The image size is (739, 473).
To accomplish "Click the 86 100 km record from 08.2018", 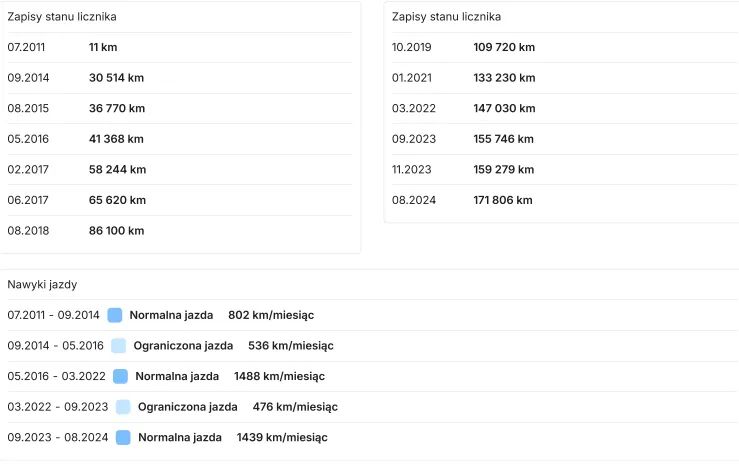I will tap(116, 231).
